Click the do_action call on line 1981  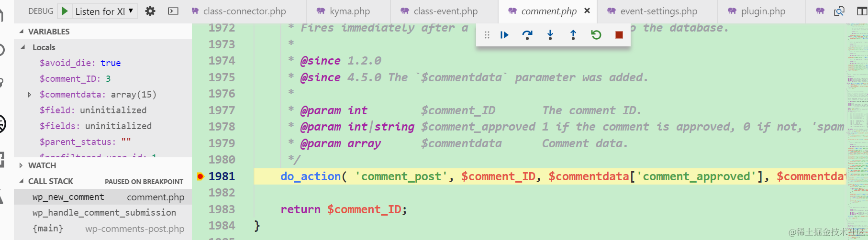point(313,176)
